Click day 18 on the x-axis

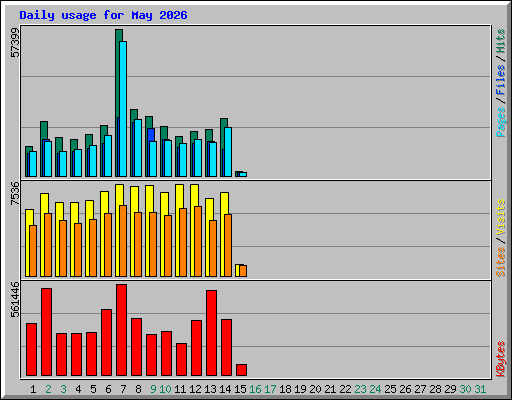click(285, 389)
